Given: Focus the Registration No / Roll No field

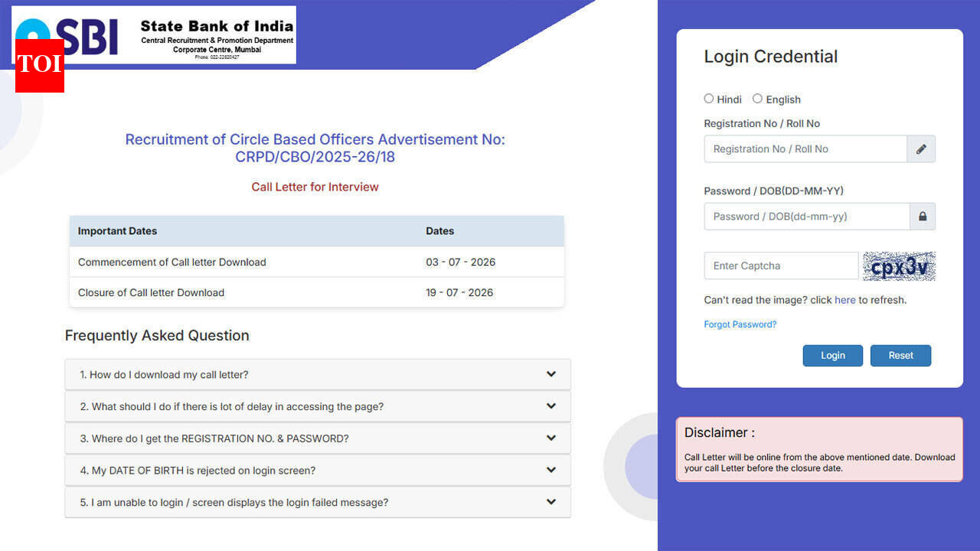Looking at the screenshot, I should pos(805,149).
